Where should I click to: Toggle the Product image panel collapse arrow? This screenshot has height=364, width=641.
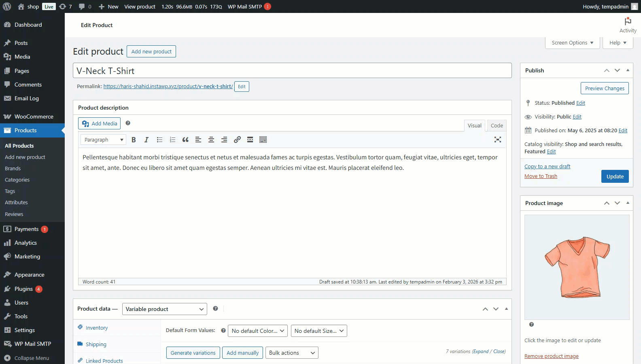coord(628,203)
